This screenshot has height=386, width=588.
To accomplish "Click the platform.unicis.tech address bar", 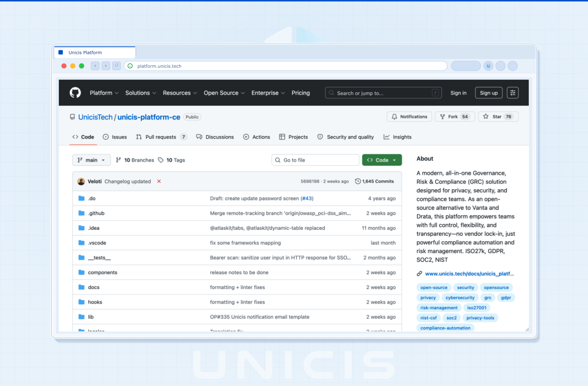I will click(x=286, y=66).
